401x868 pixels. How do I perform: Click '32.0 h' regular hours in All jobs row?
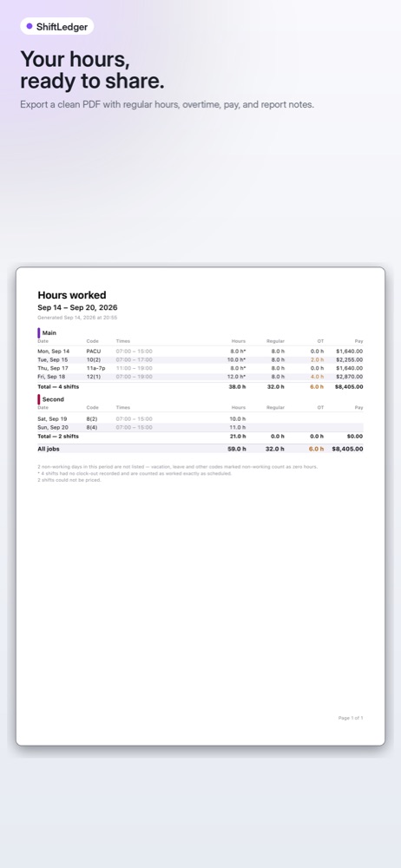(275, 449)
